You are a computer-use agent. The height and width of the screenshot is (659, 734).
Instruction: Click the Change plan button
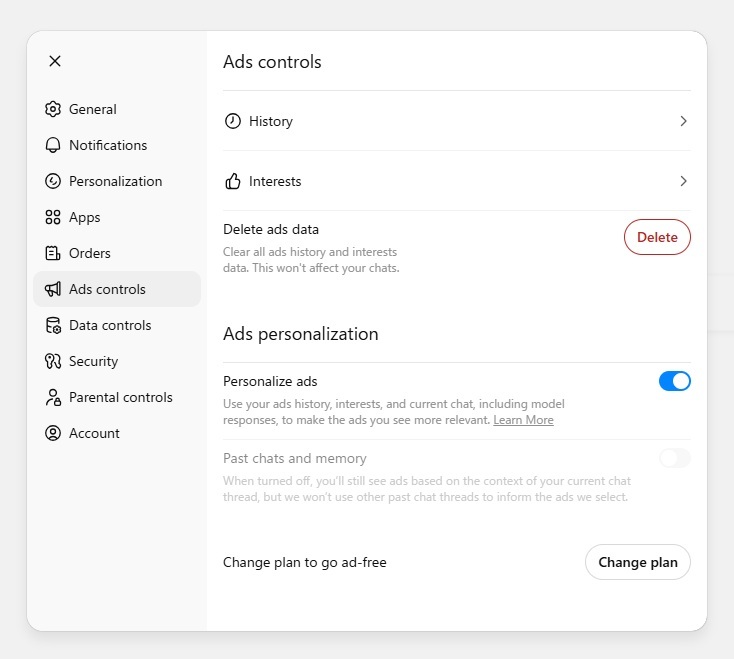(x=638, y=562)
